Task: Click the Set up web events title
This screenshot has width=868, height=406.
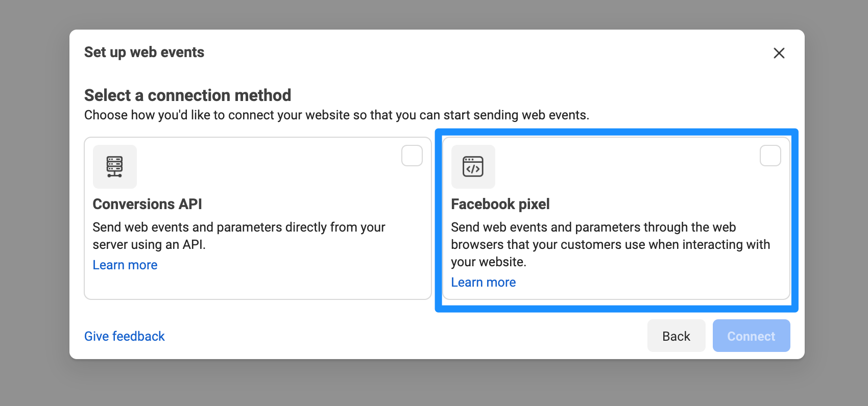Action: point(144,52)
